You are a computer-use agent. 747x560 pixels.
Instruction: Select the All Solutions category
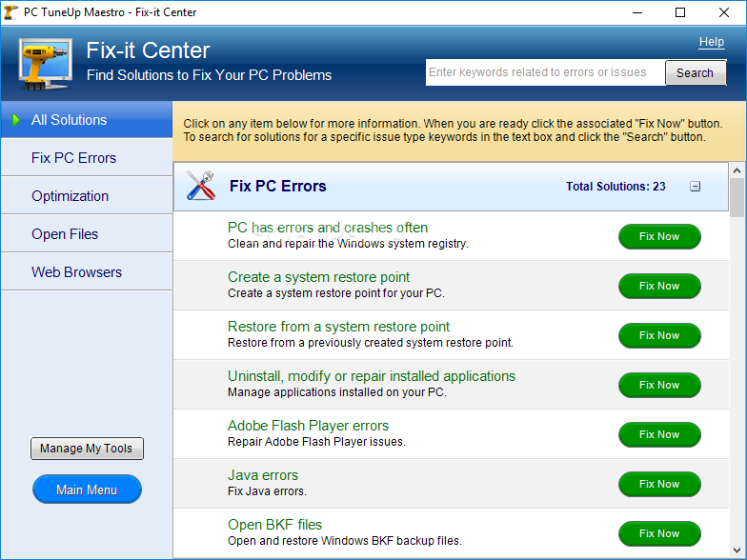coord(87,120)
